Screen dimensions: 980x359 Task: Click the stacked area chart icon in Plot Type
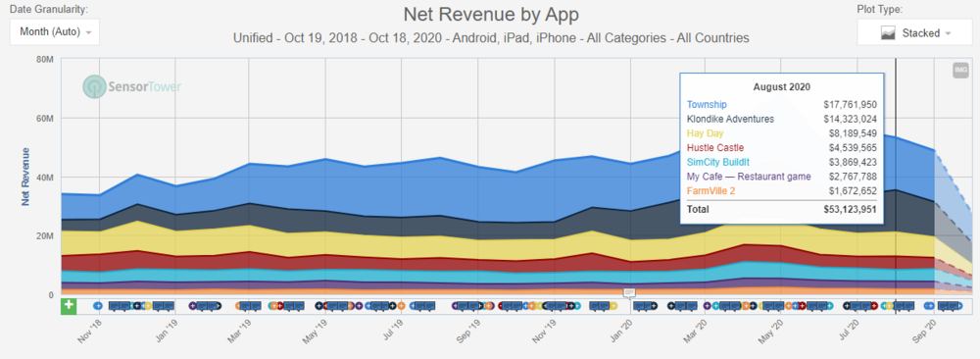889,33
